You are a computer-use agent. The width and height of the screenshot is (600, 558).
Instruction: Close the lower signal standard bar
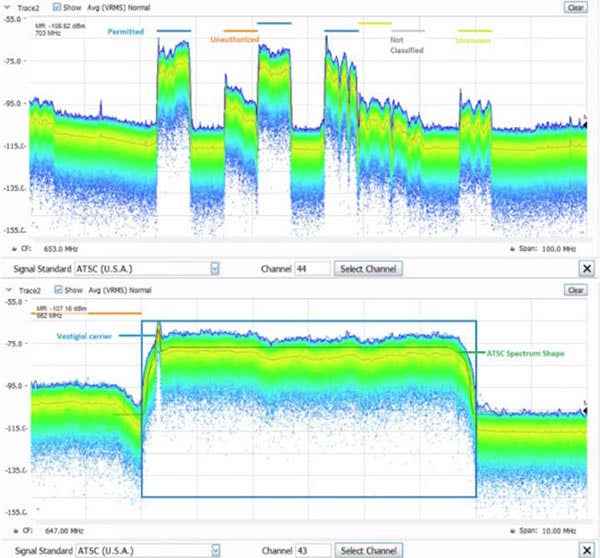click(587, 551)
